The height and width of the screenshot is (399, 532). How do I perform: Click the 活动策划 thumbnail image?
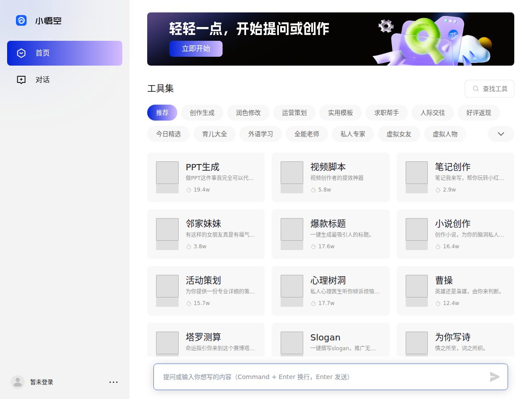tap(167, 286)
